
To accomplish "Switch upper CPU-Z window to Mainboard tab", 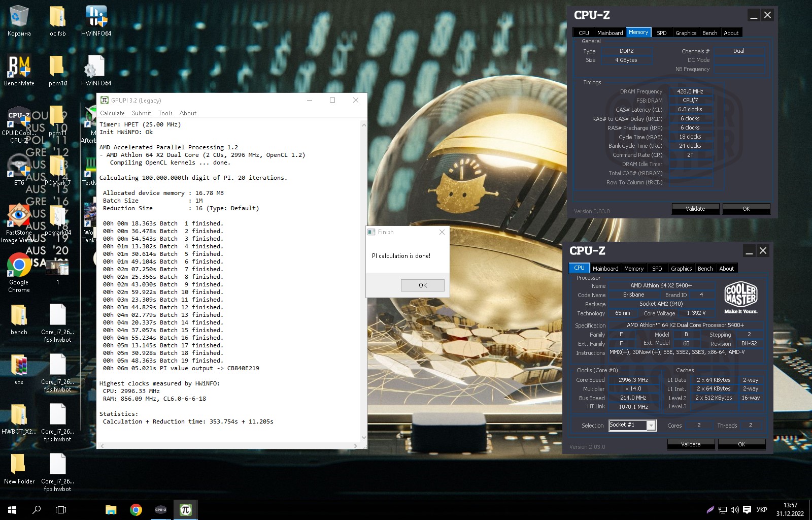I will pos(610,33).
